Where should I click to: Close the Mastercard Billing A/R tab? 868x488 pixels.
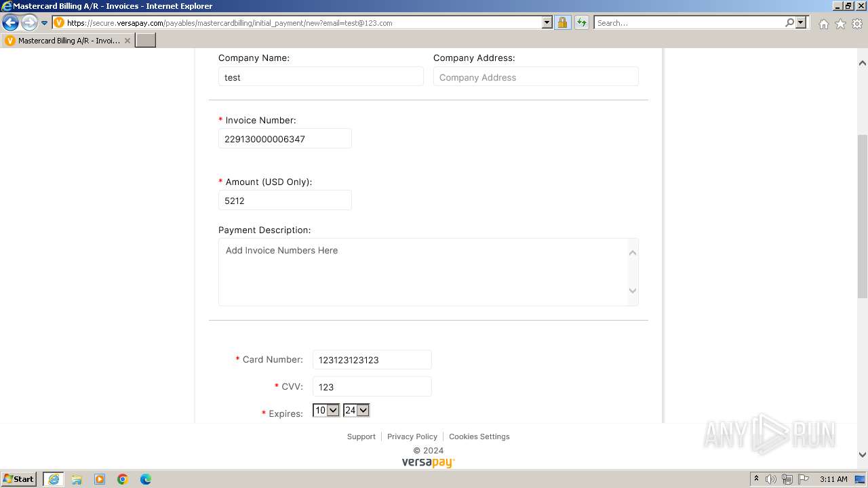pyautogui.click(x=127, y=41)
